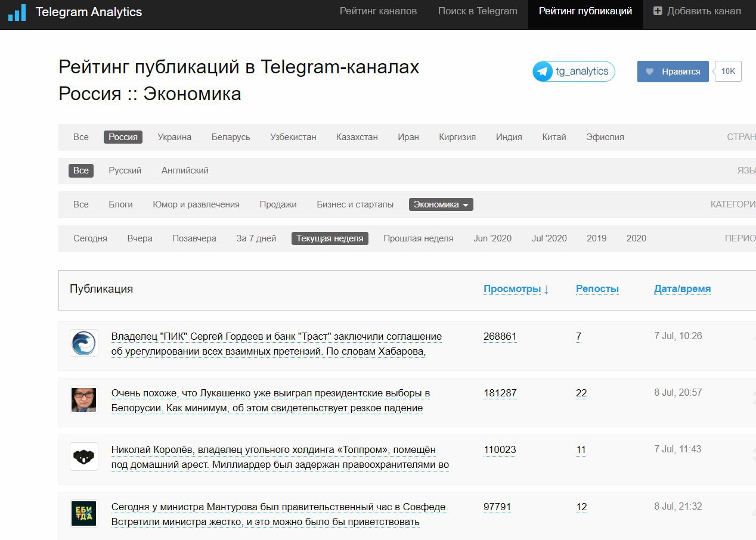Click Добавить канал in the navbar
Viewport: 756px width, 540px height.
697,11
